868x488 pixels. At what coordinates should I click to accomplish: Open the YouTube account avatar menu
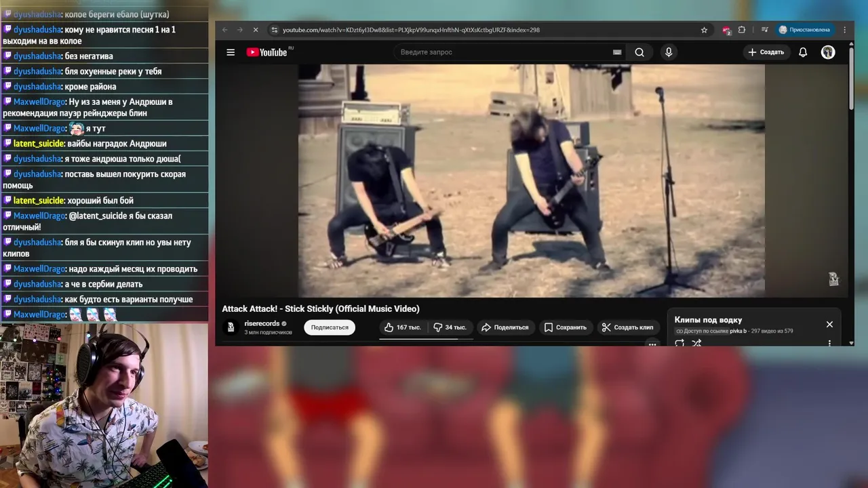(828, 52)
